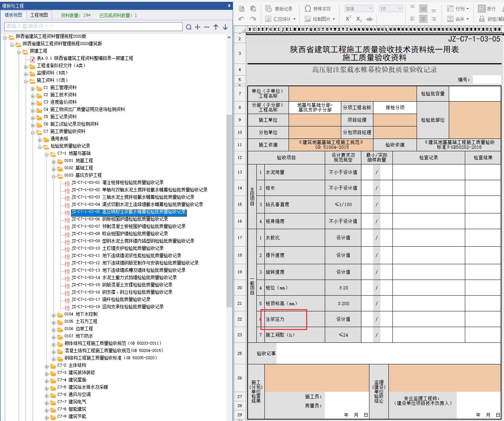Undo the last action with the undo arrow
The height and width of the screenshot is (421, 504).
pos(241,19)
